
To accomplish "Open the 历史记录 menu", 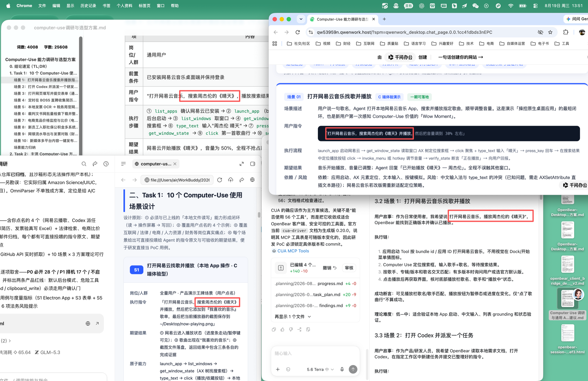I will 88,6.
